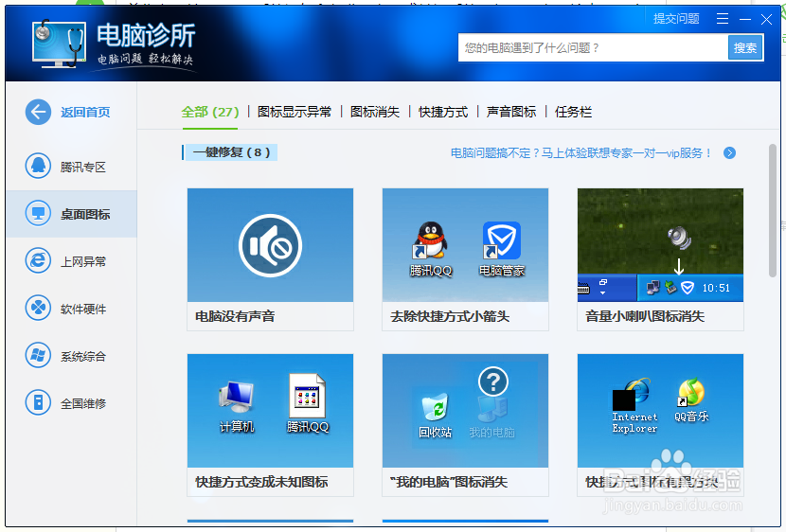Click question mark icon in 我的电脑 card

click(493, 382)
